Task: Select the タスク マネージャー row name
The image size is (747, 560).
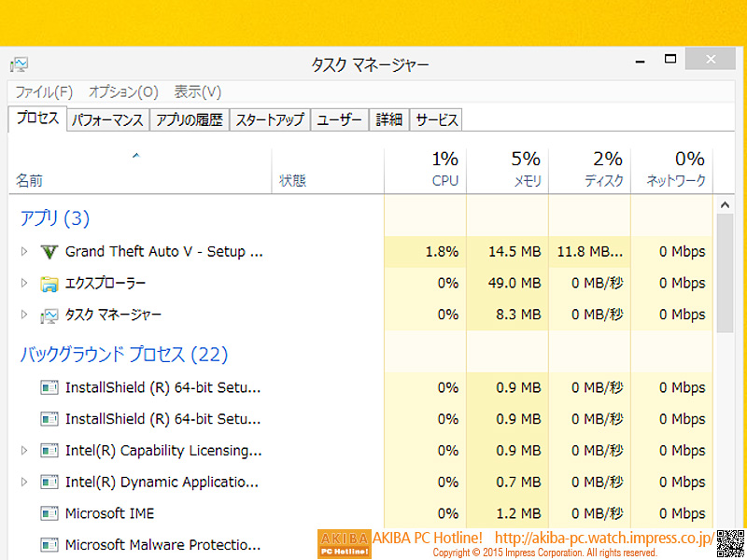Action: click(113, 315)
